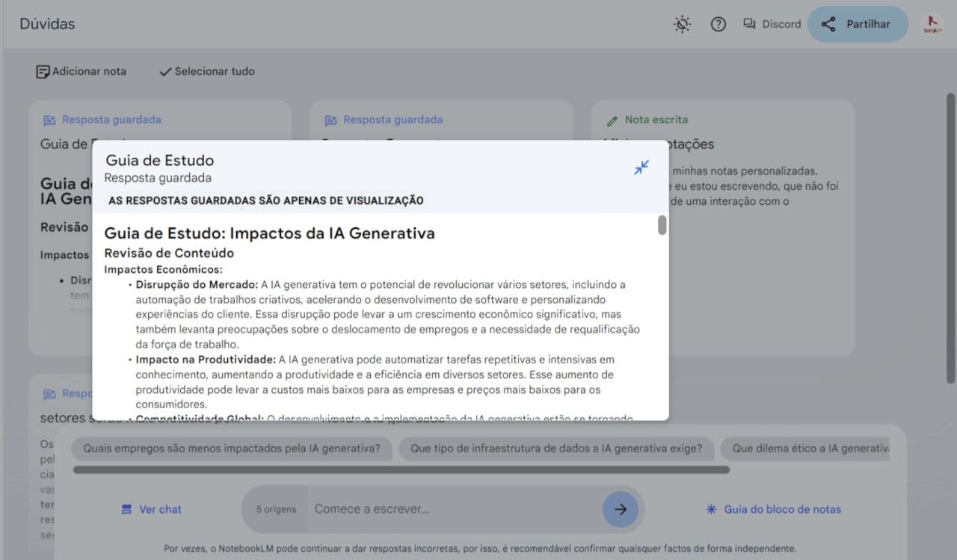
Task: Click Adicionar nota
Action: coord(81,72)
